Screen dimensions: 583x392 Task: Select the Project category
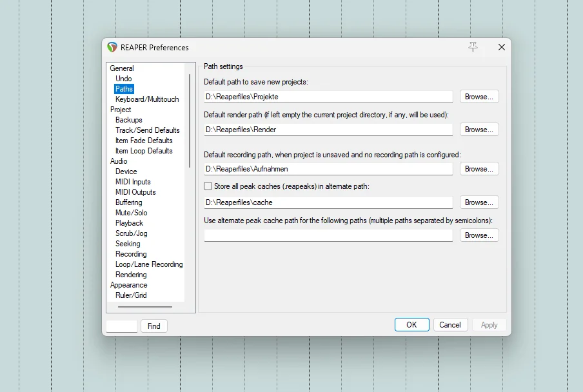(121, 110)
